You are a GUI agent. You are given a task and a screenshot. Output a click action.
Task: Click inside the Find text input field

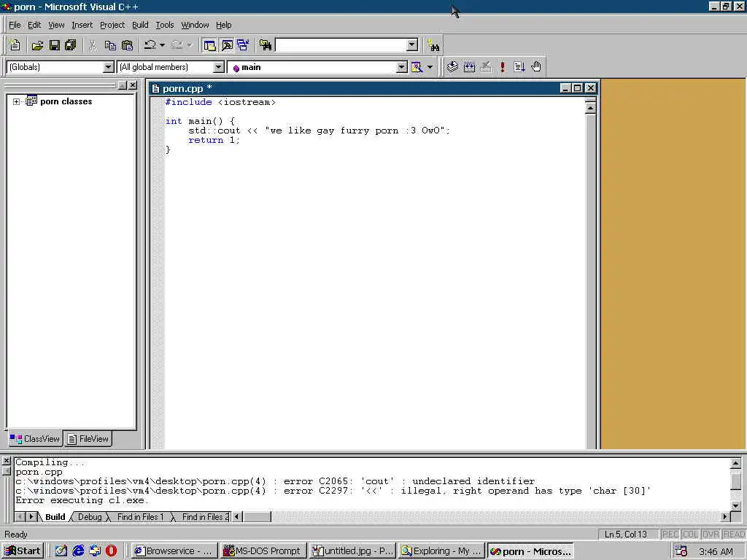click(341, 45)
